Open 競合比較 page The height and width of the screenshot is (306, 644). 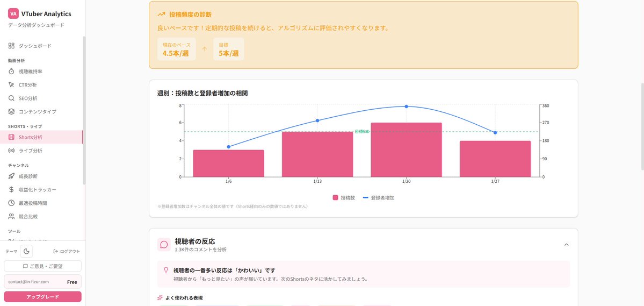41,216
